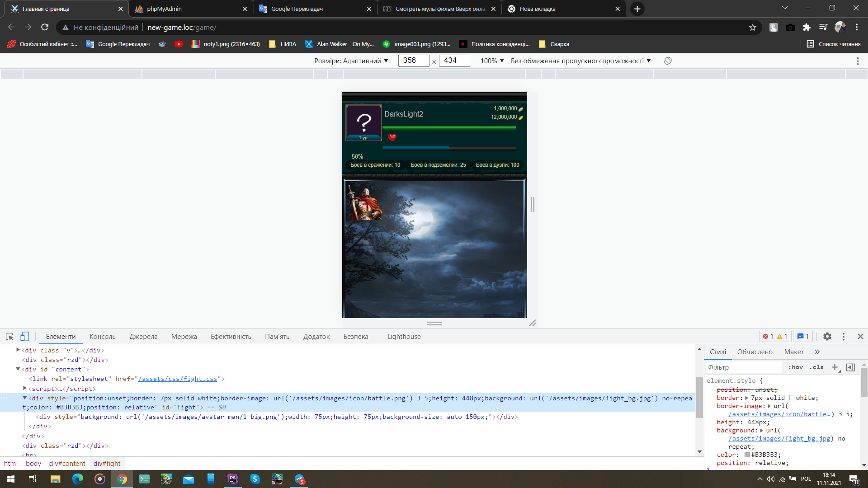Toggle :hov element state panel

pos(795,367)
